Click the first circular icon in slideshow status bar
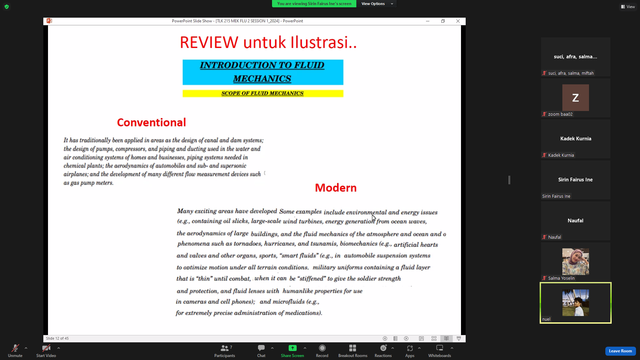 pyautogui.click(x=385, y=338)
